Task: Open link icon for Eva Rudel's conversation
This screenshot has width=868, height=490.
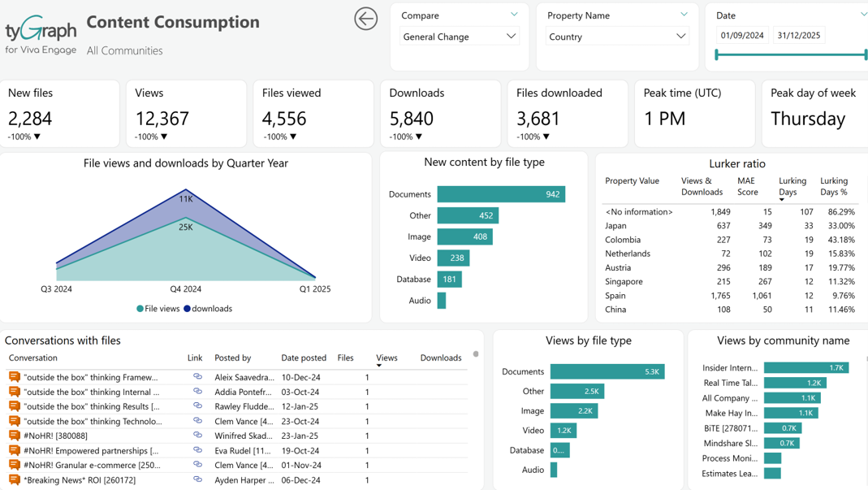Action: point(197,450)
